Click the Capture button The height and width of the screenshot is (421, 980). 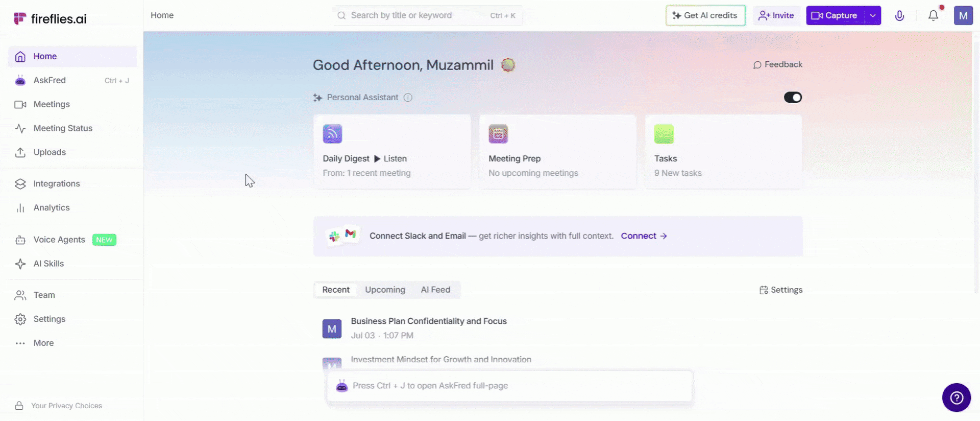point(835,15)
